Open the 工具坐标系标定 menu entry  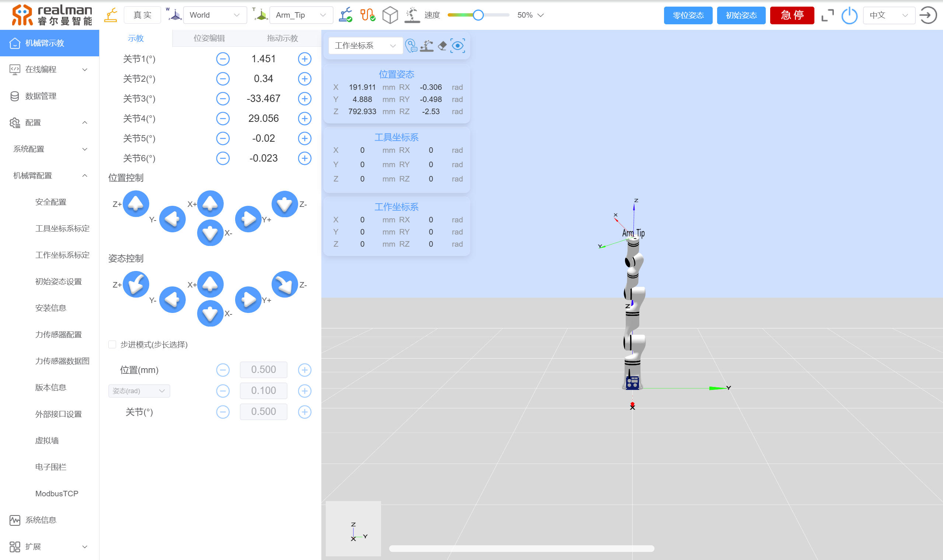62,229
